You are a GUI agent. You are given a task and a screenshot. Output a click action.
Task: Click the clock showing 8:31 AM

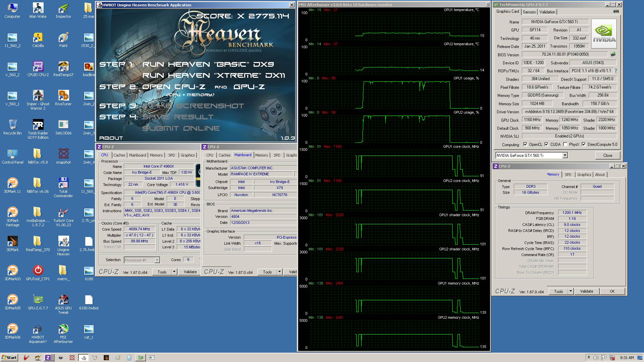coord(627,358)
